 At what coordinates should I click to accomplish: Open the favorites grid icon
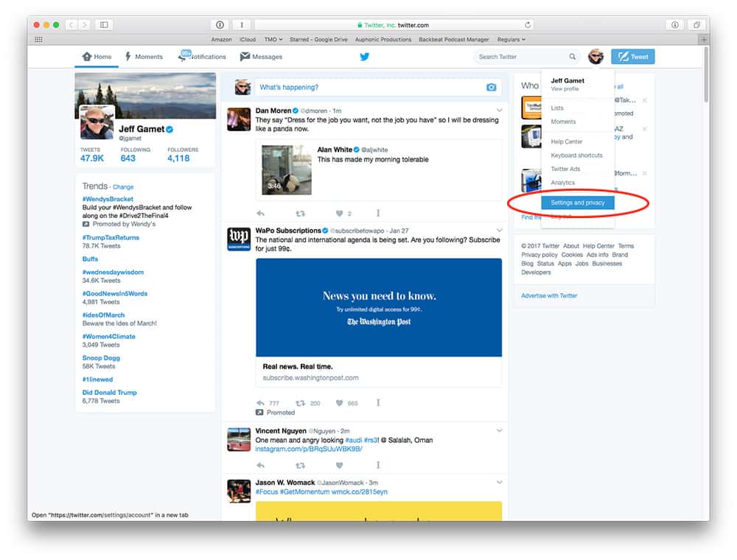[x=38, y=40]
